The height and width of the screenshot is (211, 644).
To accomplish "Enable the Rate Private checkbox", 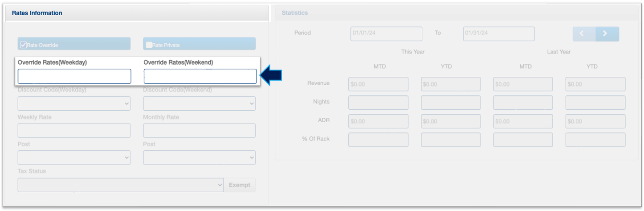I will 149,45.
